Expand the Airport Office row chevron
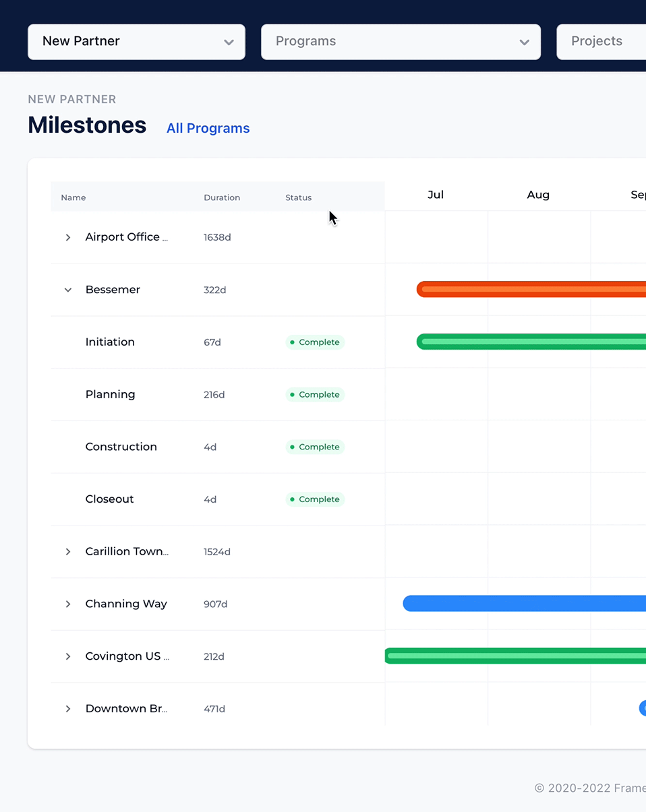 [x=67, y=237]
